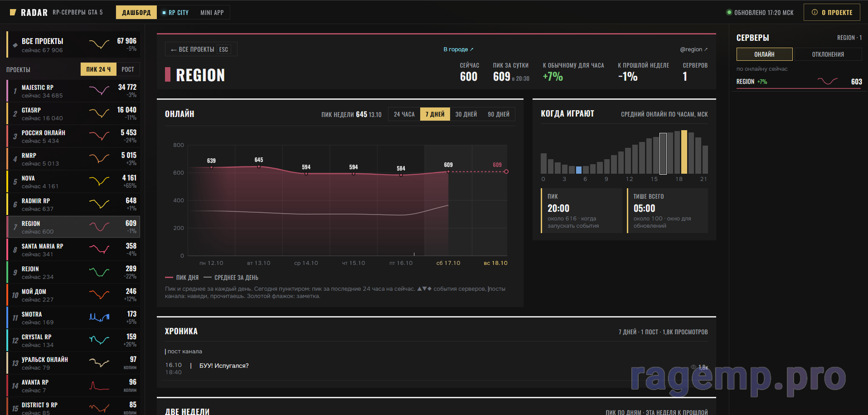Click the Avanta RP sparkline icon
Image resolution: width=868 pixels, height=415 pixels.
coord(99,385)
